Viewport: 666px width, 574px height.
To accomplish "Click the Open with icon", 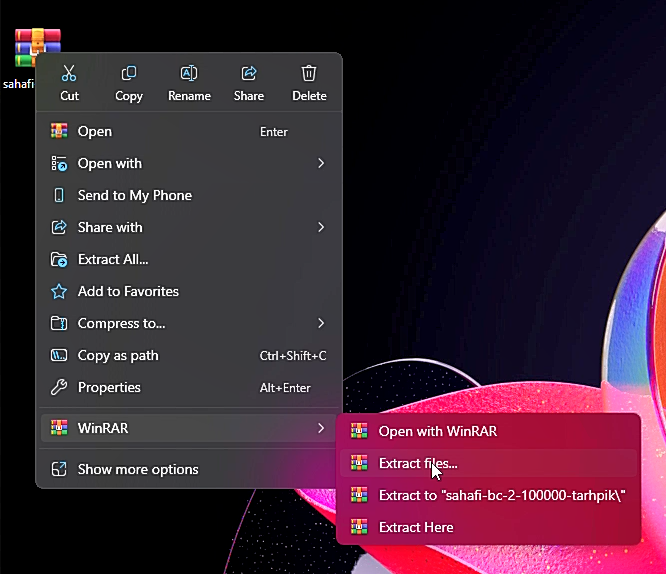I will point(59,163).
